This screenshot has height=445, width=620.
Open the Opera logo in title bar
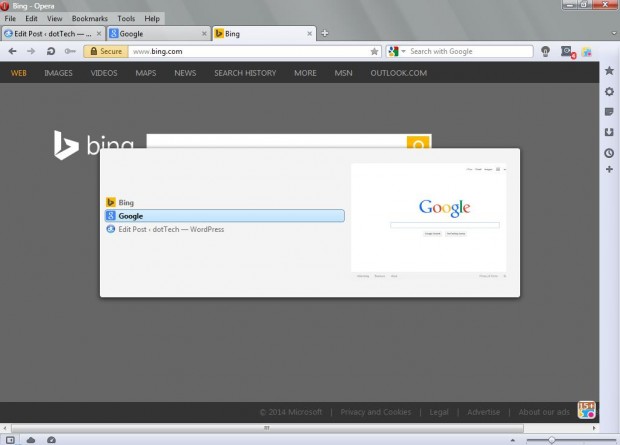(5, 6)
